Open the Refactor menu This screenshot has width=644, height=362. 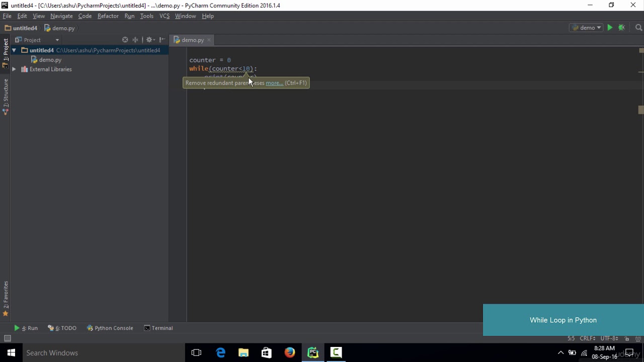coord(108,16)
